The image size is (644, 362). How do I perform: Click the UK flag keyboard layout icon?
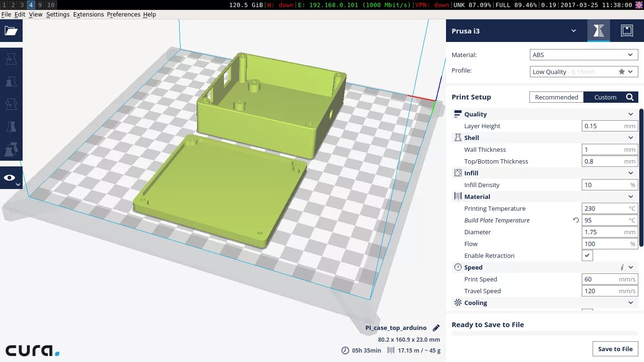click(x=639, y=5)
